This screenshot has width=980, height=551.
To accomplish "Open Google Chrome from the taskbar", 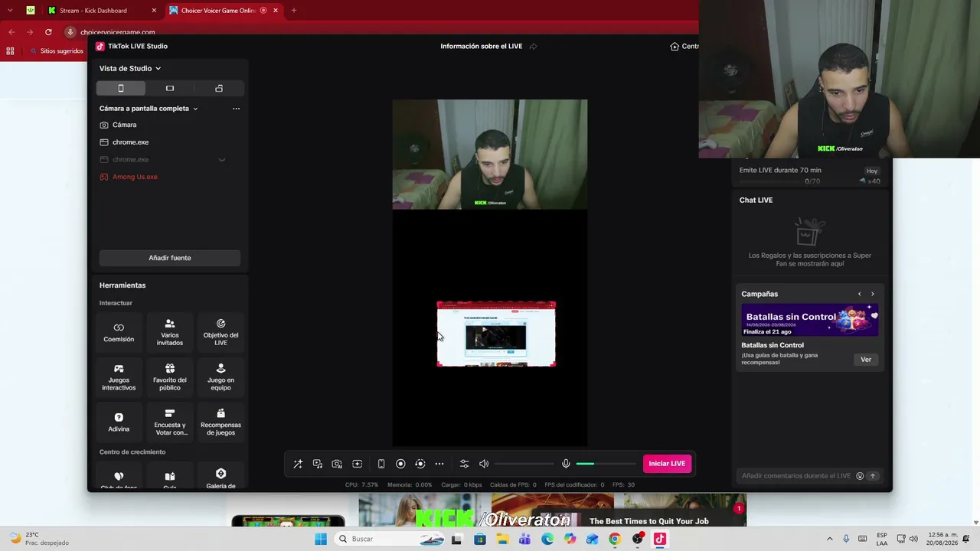I will [615, 539].
